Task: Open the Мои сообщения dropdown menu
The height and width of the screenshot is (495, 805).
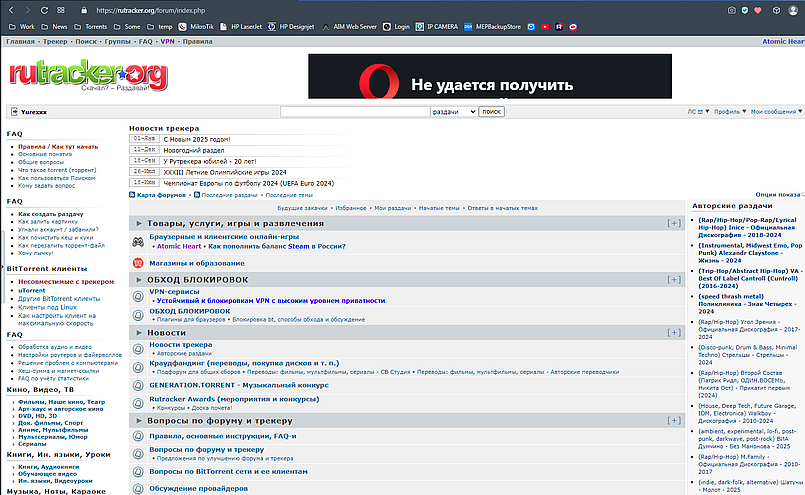Action: (776, 111)
